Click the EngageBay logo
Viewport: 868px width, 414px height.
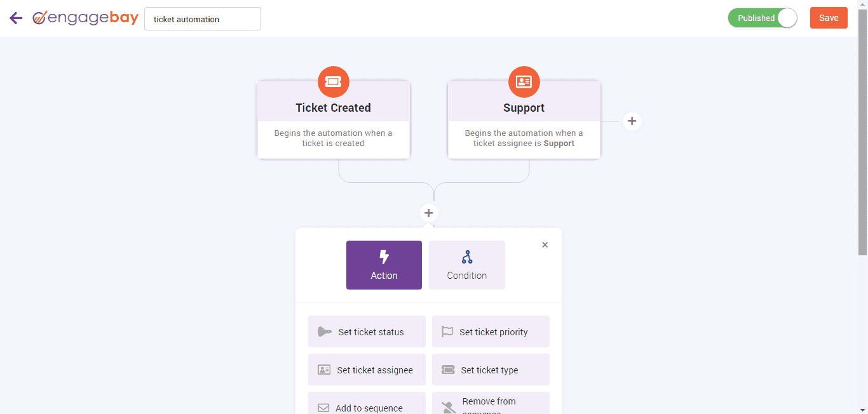[x=86, y=18]
